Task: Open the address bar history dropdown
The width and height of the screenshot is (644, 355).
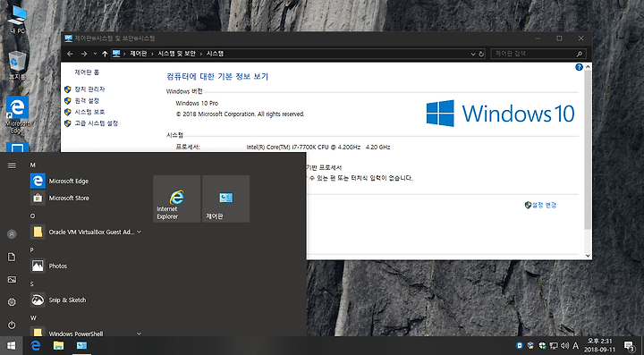Action: point(473,54)
